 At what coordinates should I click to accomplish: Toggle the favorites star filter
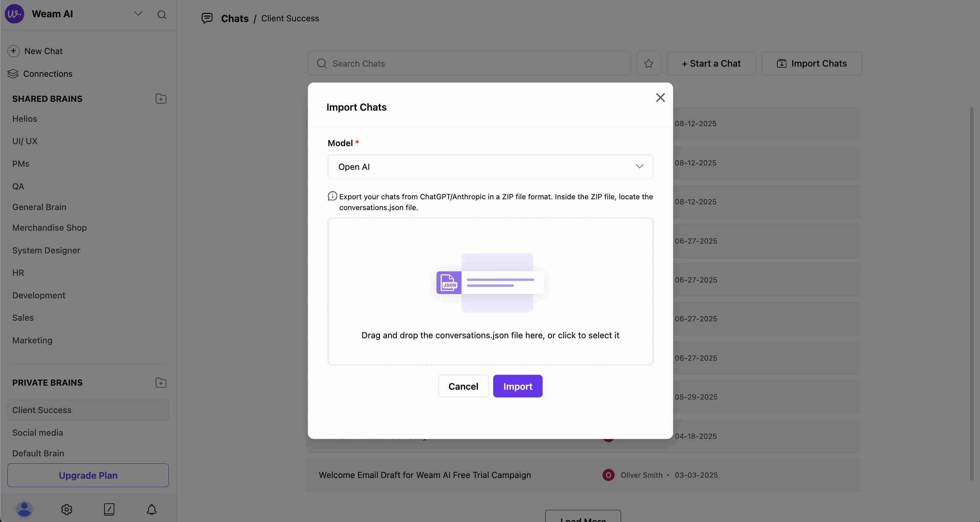(x=648, y=64)
